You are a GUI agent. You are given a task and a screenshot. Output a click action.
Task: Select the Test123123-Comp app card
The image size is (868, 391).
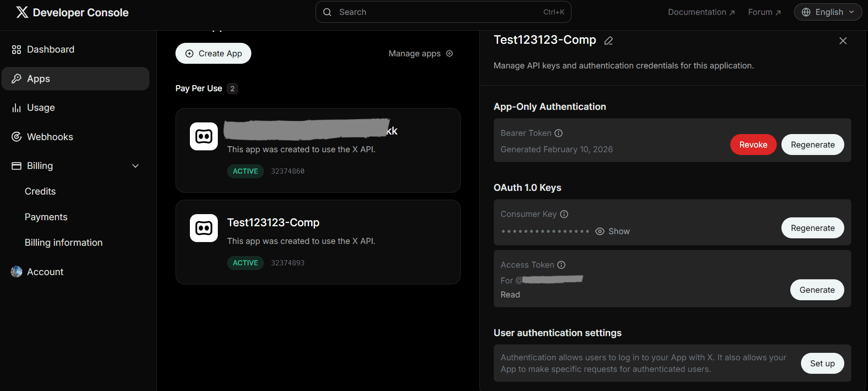pos(318,242)
